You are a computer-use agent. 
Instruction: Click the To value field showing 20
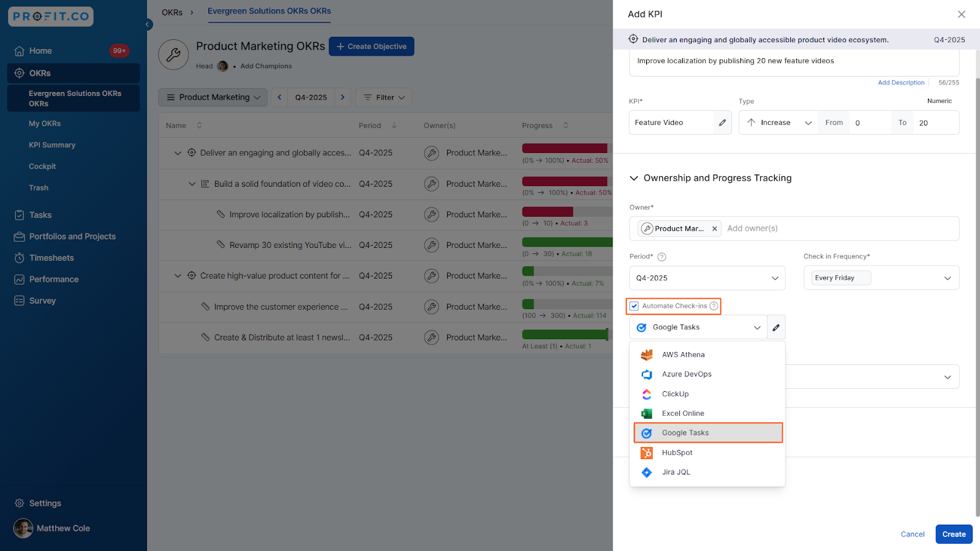click(x=936, y=122)
